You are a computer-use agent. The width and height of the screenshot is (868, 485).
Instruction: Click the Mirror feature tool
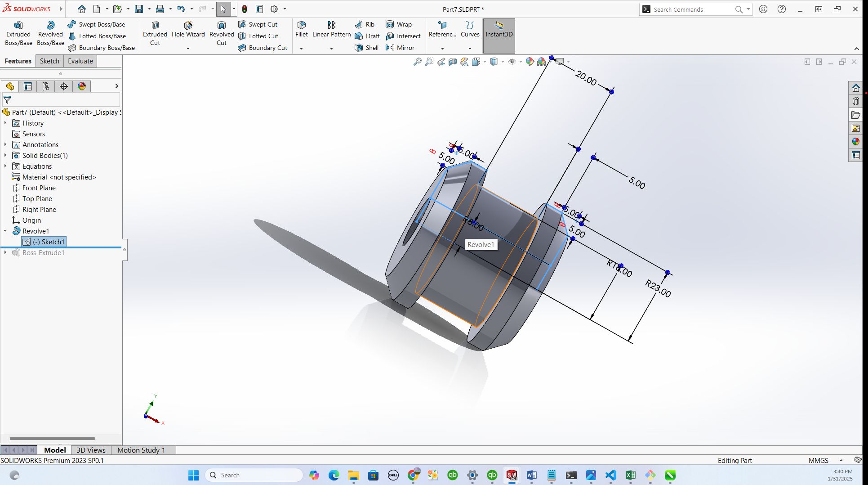pos(400,48)
